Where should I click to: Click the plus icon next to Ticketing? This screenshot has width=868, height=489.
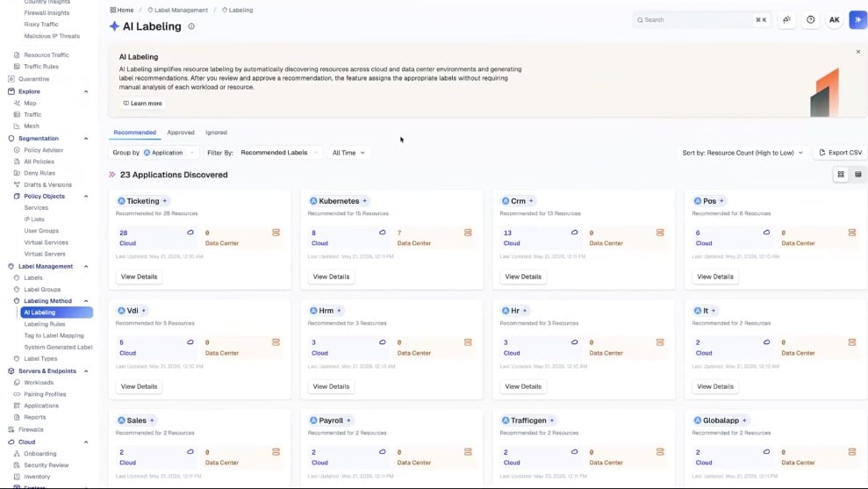(164, 201)
